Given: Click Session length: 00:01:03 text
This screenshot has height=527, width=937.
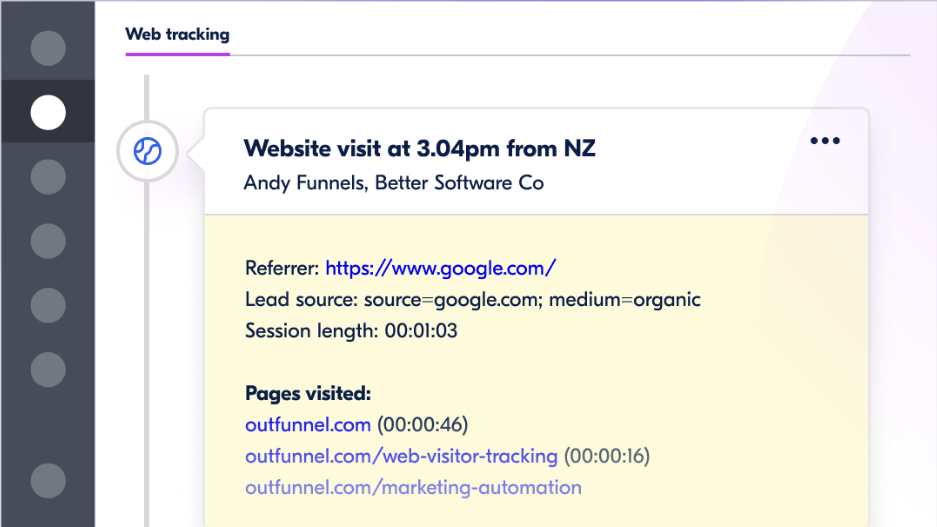Looking at the screenshot, I should [351, 330].
